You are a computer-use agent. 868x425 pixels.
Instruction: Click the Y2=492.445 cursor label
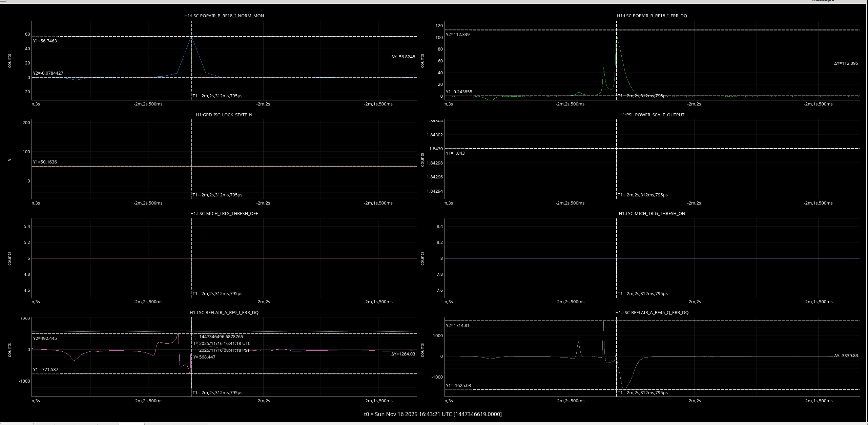point(45,338)
